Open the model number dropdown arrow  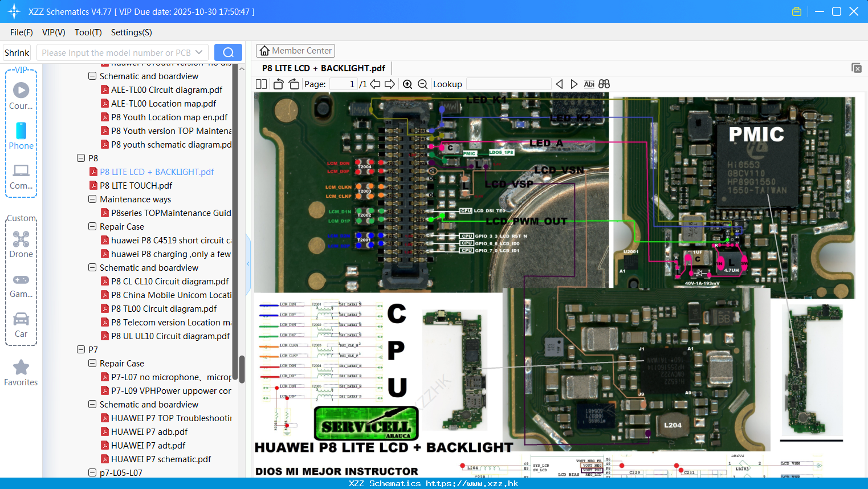pos(199,52)
